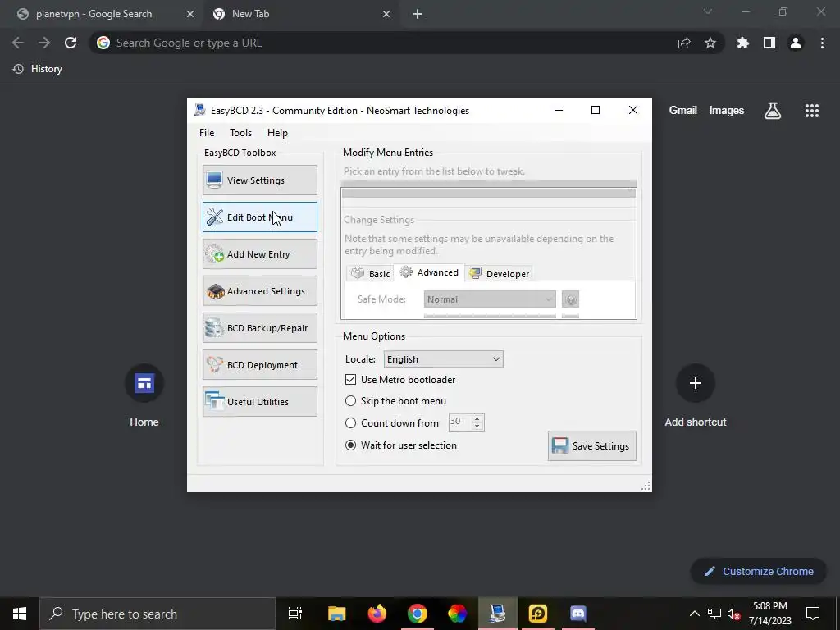
Task: Click the Chrome address bar
Action: pyautogui.click(x=386, y=43)
